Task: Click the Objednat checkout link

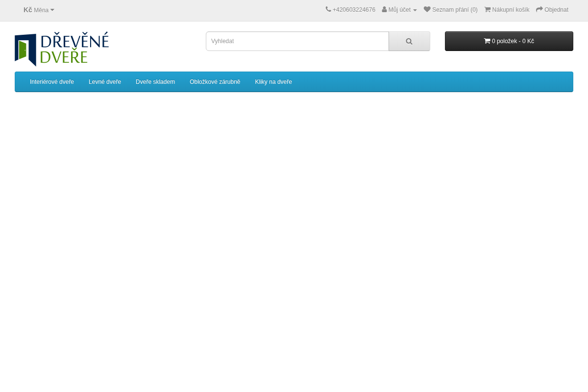Action: point(552,10)
